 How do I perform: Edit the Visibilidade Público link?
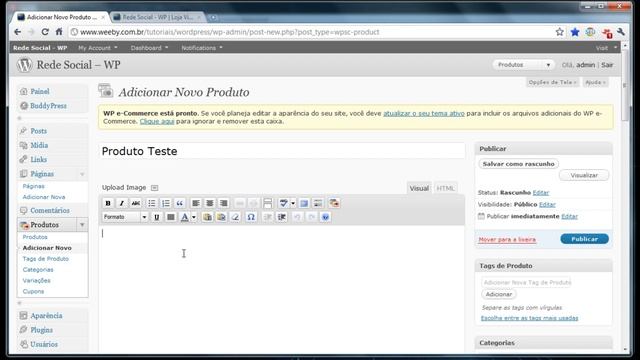(x=547, y=204)
